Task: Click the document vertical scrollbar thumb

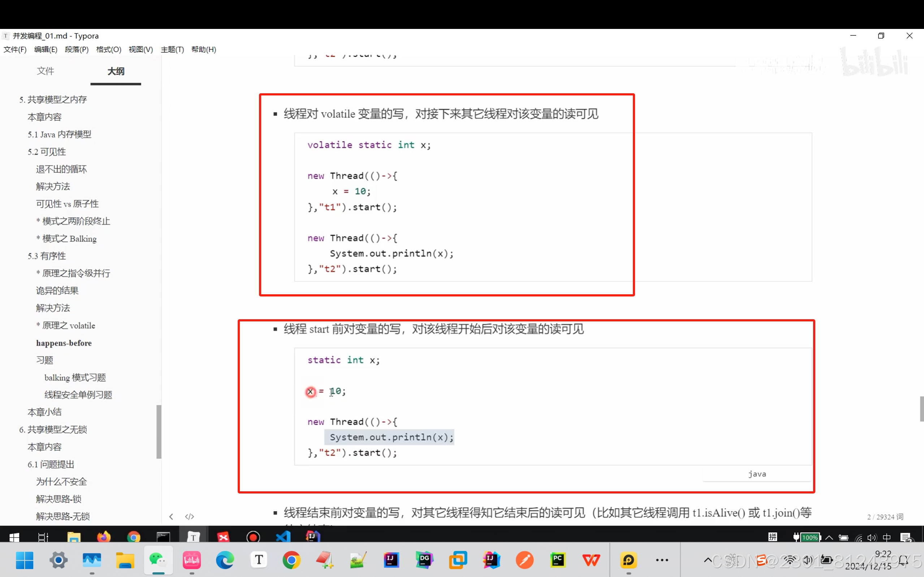Action: point(921,409)
